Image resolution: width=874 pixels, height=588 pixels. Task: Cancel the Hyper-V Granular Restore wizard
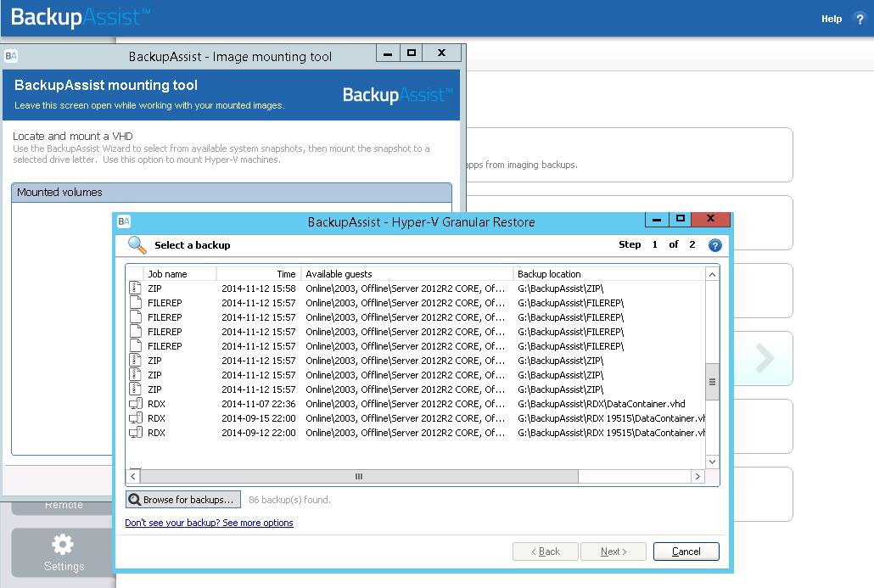(x=686, y=552)
